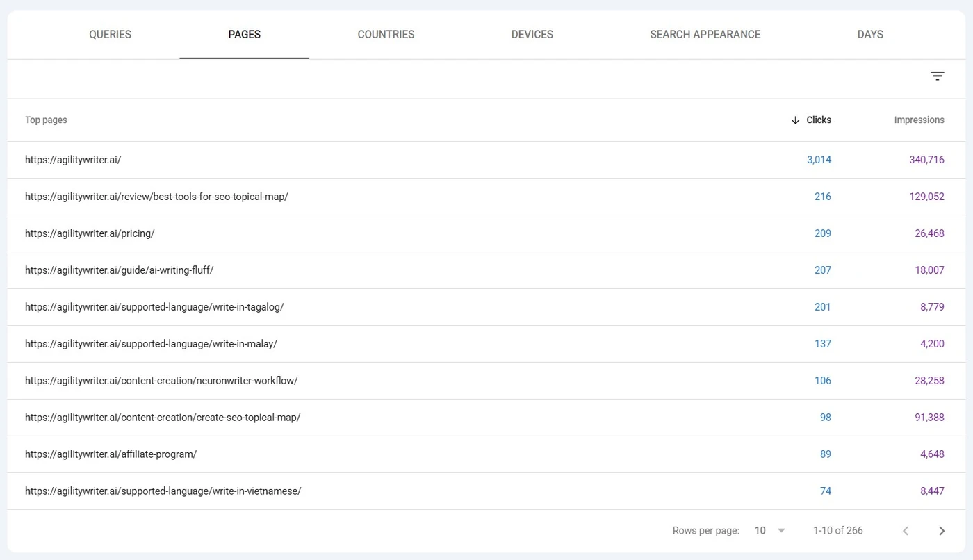The width and height of the screenshot is (973, 560).
Task: Click the Rows per page label
Action: (706, 531)
